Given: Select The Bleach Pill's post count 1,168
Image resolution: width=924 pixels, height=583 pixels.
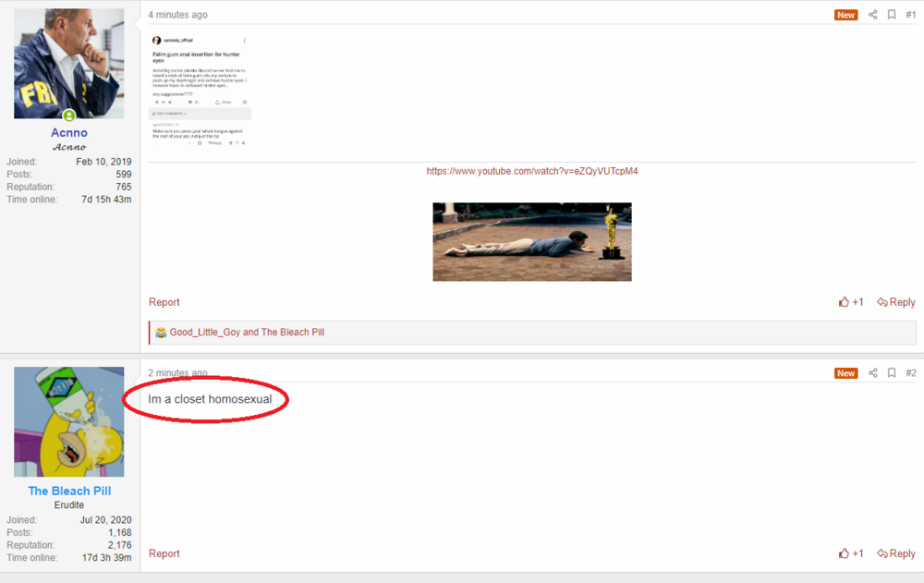Looking at the screenshot, I should pos(119,532).
